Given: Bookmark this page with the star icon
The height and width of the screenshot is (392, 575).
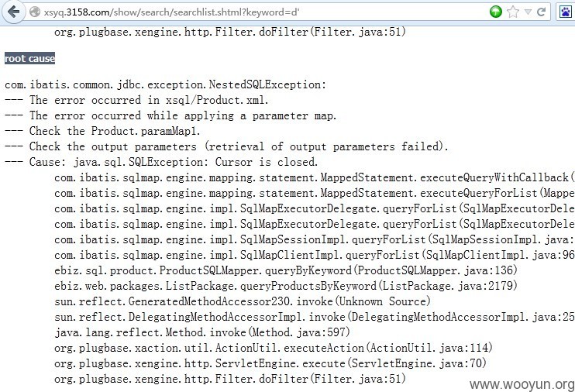Looking at the screenshot, I should click(x=513, y=12).
